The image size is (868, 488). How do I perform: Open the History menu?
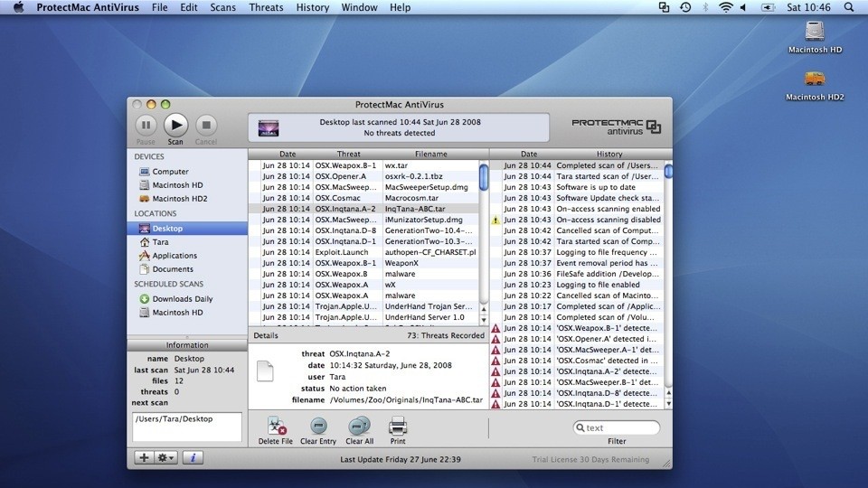click(x=312, y=7)
